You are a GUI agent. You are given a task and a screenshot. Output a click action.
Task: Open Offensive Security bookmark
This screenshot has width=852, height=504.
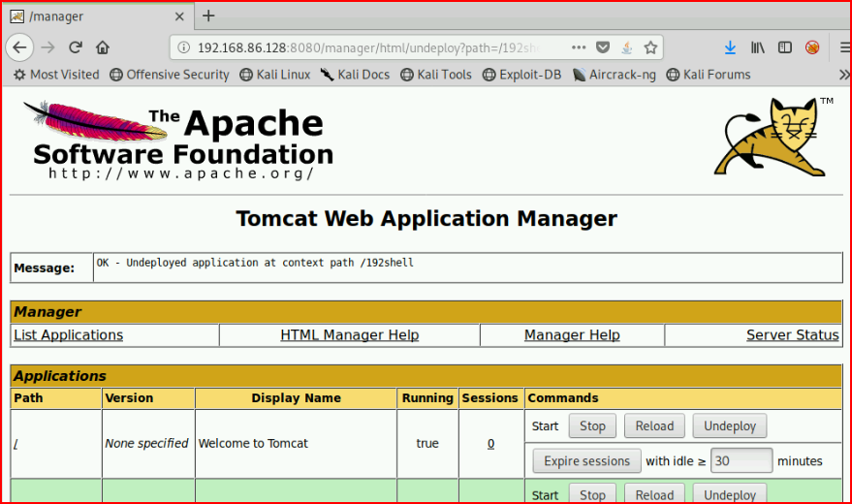tap(170, 75)
